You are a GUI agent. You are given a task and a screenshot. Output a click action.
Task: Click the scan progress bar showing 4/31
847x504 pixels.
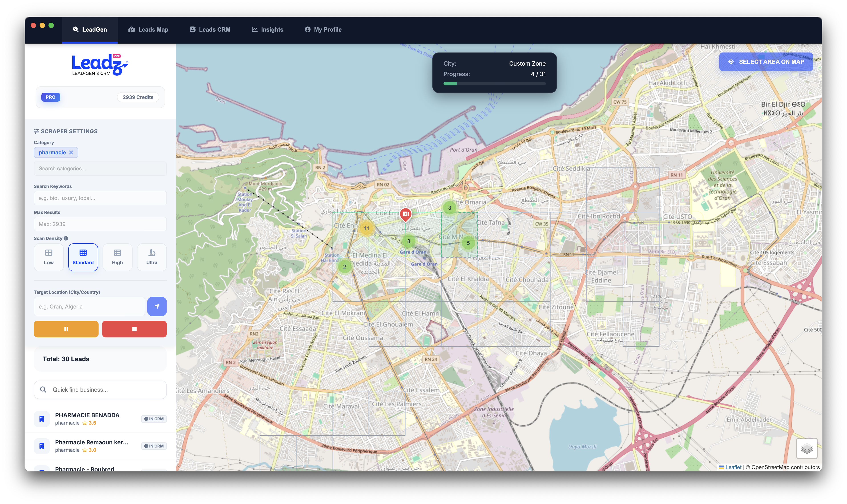point(494,84)
